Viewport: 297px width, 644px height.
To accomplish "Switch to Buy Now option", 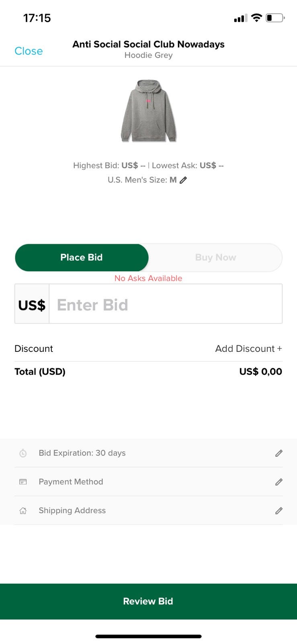I will [x=215, y=257].
